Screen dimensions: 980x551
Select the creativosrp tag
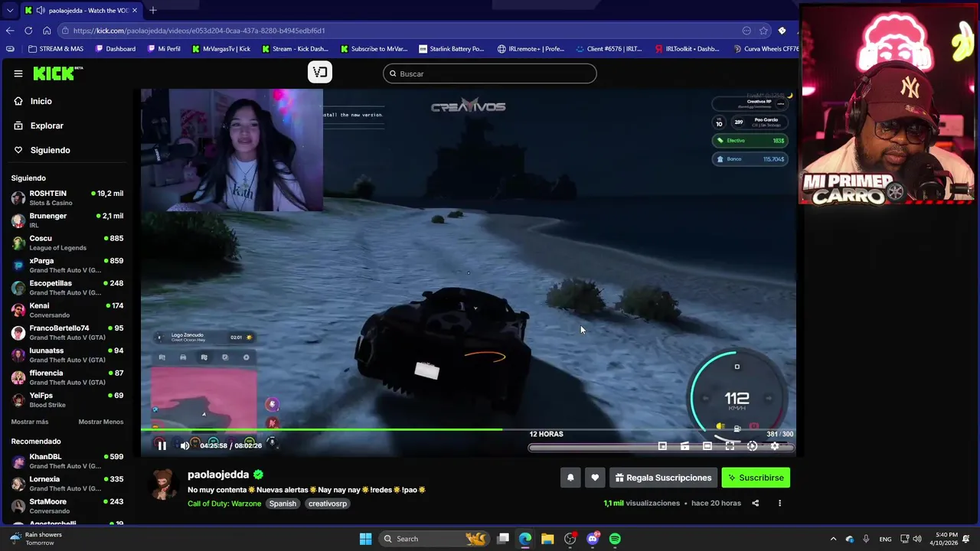(x=328, y=504)
